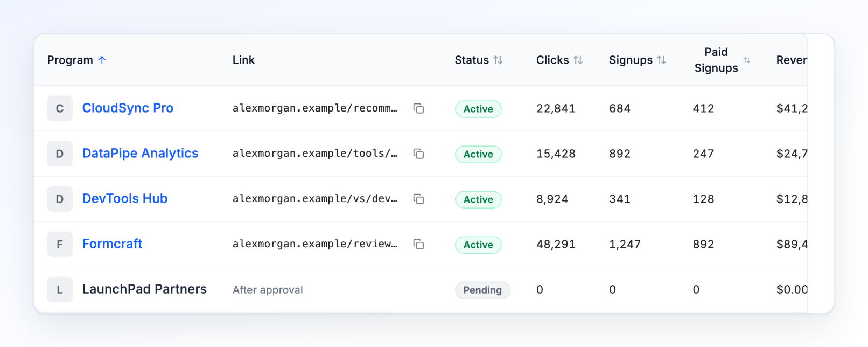This screenshot has height=347, width=868.
Task: Click the 1,247 signups value
Action: [x=625, y=244]
